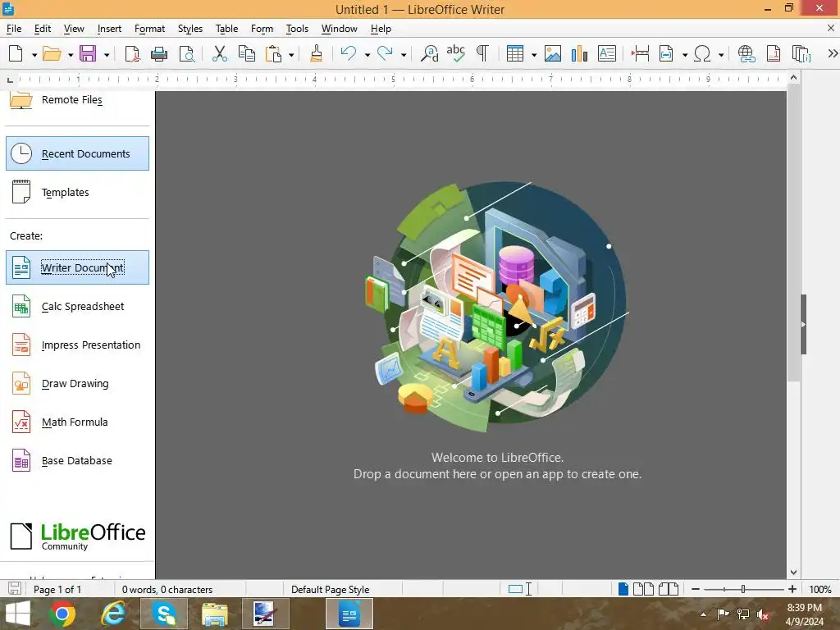Screen dimensions: 840x630
Task: Click the zoom slider handle
Action: tap(743, 589)
